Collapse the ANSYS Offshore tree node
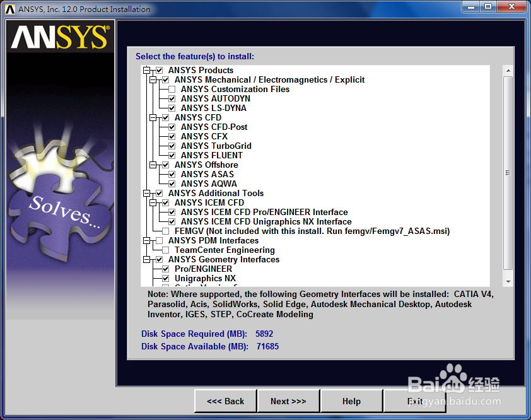This screenshot has height=420, width=531. (x=153, y=165)
